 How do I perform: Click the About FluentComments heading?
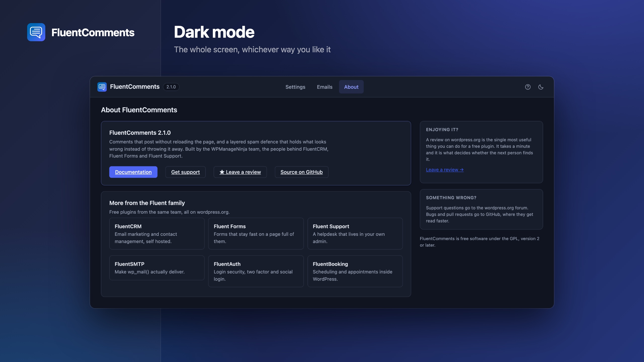point(139,110)
